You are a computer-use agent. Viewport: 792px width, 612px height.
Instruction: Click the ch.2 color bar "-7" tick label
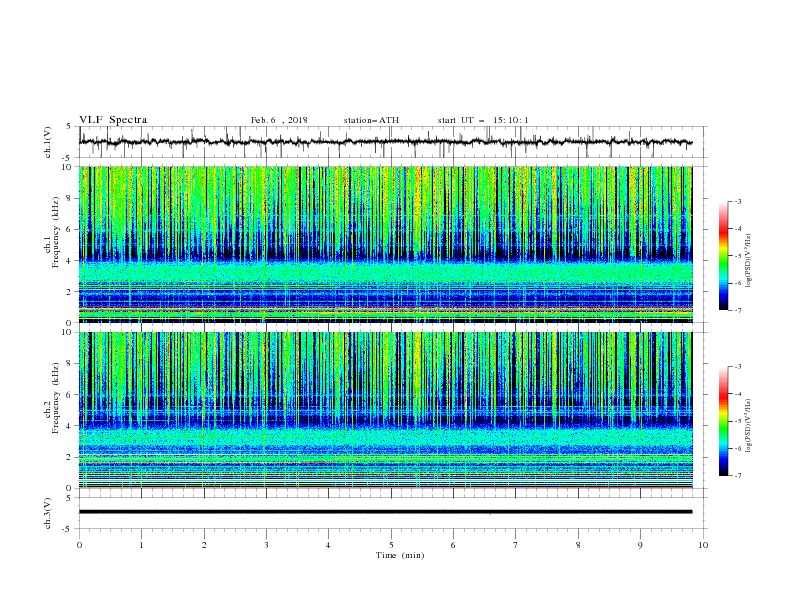pos(738,476)
